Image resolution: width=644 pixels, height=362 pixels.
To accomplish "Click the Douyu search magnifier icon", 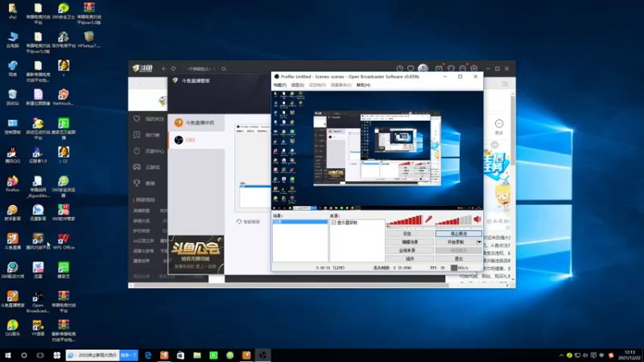I will point(224,69).
